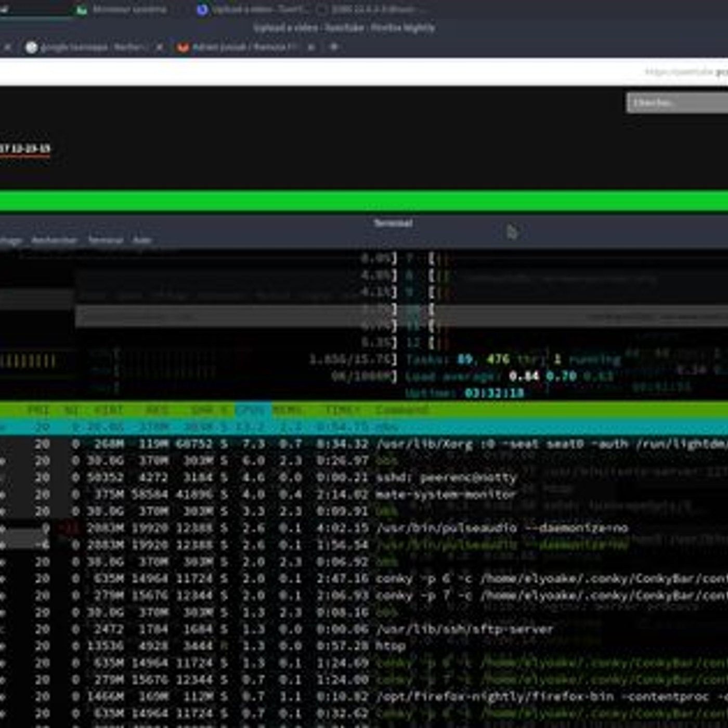Image resolution: width=728 pixels, height=728 pixels.
Task: Focus the Firefox address bar
Action: click(x=364, y=72)
